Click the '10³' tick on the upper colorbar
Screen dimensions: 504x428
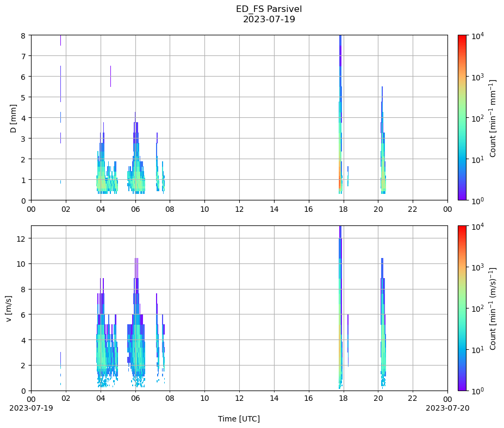[x=477, y=77]
